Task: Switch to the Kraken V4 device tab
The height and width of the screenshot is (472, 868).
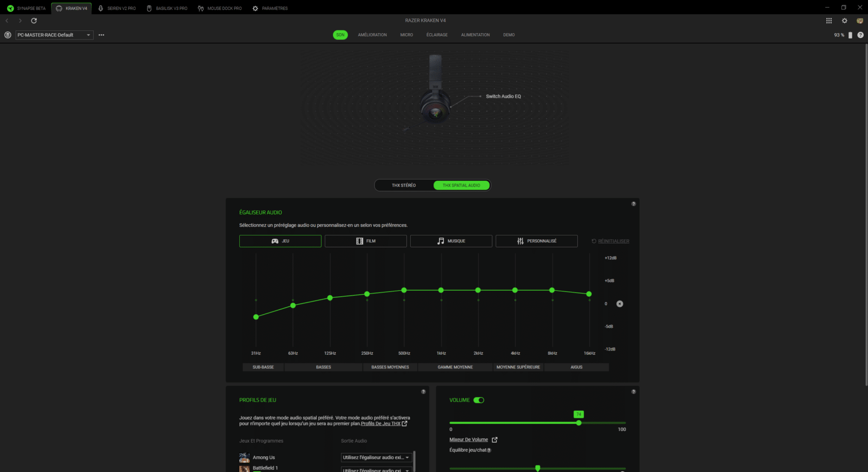Action: coord(72,8)
